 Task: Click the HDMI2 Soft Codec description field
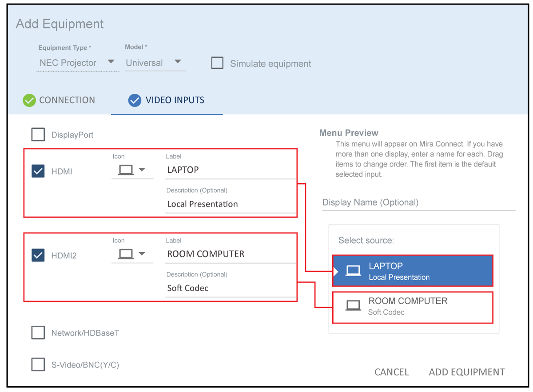pos(230,288)
